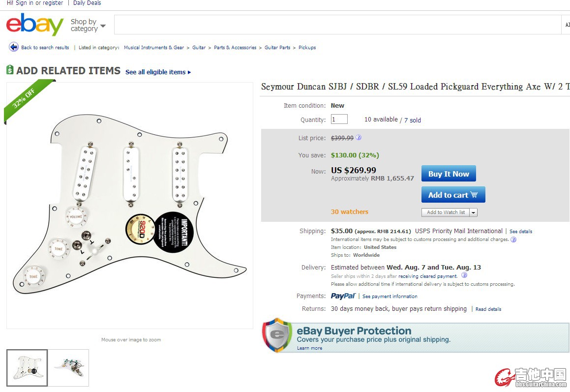
Task: Open Musical Instruments & Gear breadcrumb
Action: pos(153,48)
